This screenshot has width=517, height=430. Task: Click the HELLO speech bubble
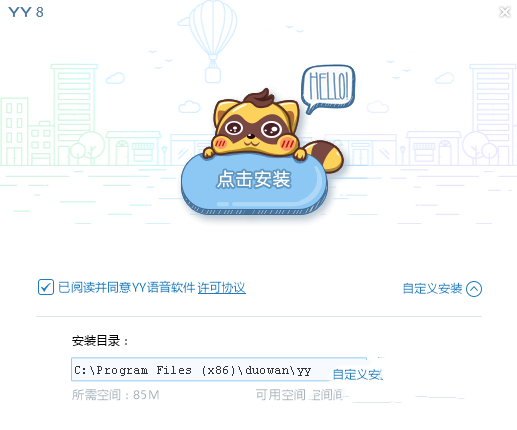point(328,89)
